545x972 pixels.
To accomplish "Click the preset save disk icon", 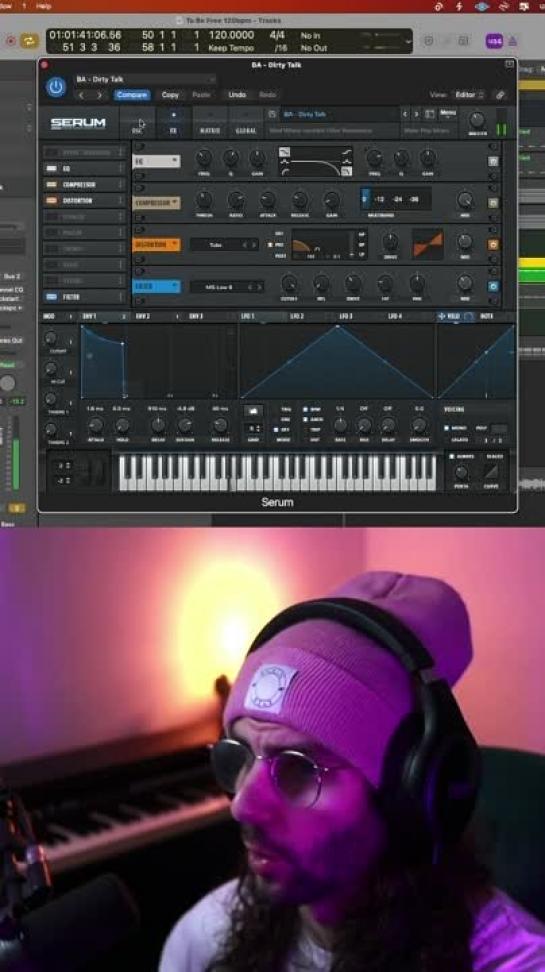I will click(x=272, y=114).
